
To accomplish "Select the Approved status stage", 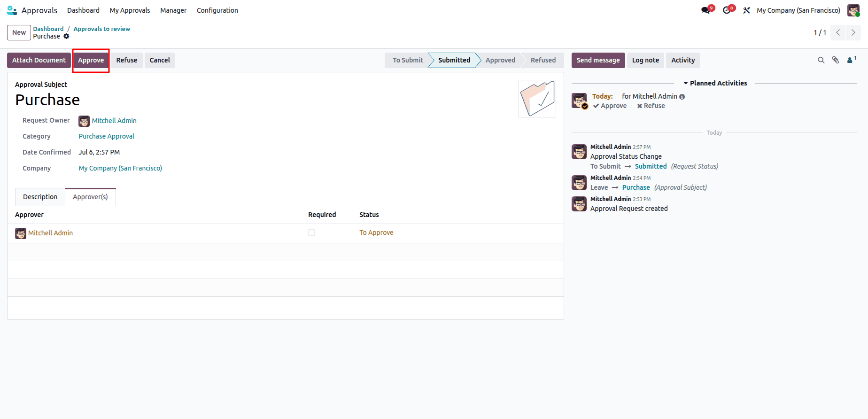I will 500,60.
